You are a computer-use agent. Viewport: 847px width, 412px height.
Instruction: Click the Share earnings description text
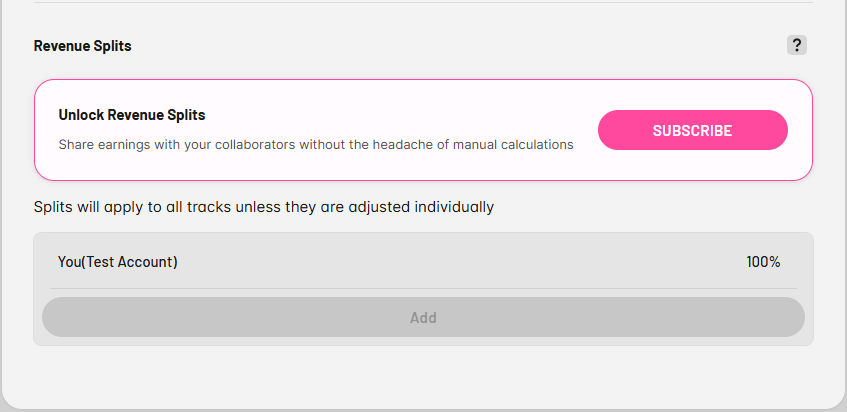(x=316, y=145)
